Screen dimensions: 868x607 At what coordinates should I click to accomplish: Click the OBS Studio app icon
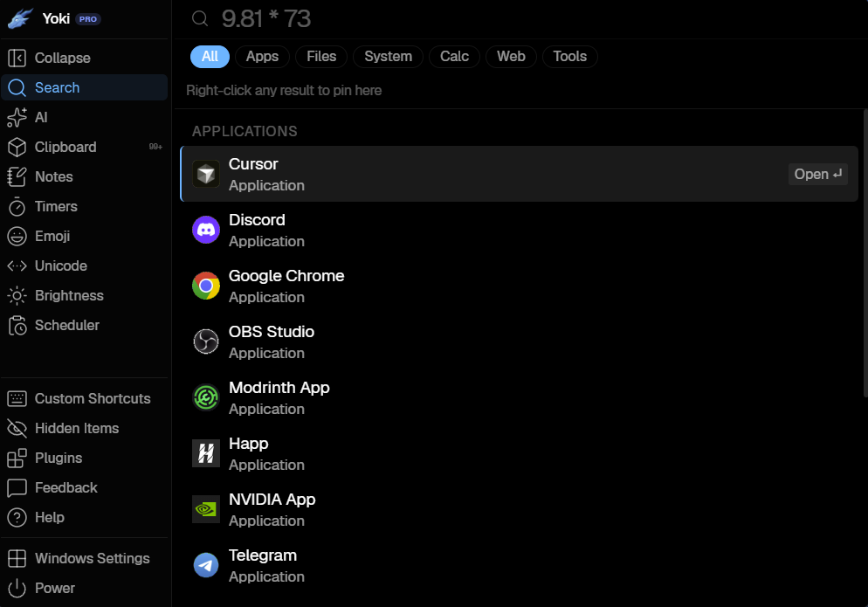click(x=206, y=341)
